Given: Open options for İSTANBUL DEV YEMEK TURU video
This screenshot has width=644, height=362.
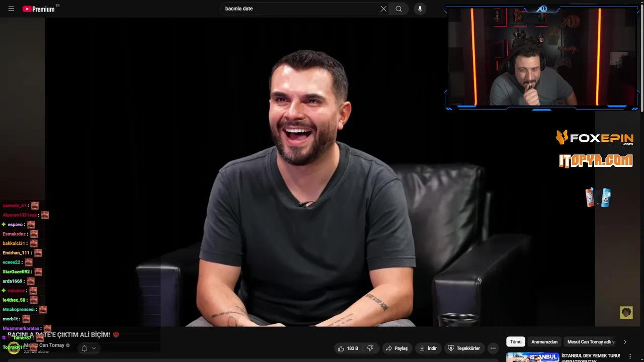Looking at the screenshot, I should pos(630,356).
